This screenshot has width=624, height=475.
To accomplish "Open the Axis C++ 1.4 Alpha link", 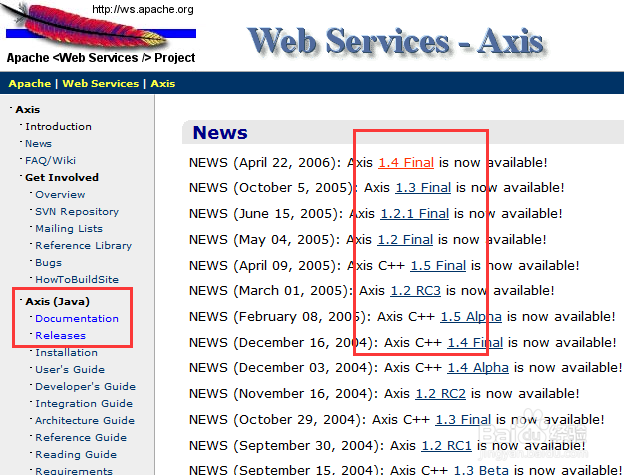I will coord(478,368).
